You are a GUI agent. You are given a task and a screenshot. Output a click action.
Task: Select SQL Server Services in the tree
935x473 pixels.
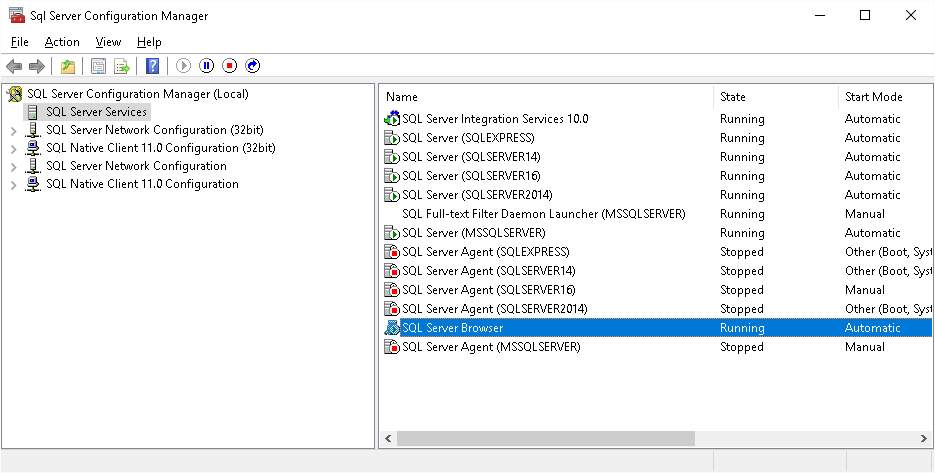click(x=97, y=112)
